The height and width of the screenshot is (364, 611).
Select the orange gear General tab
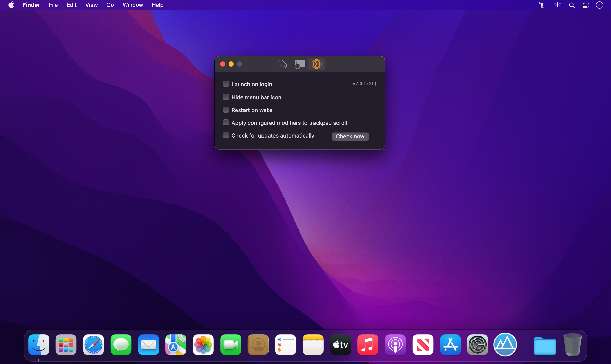click(x=317, y=64)
